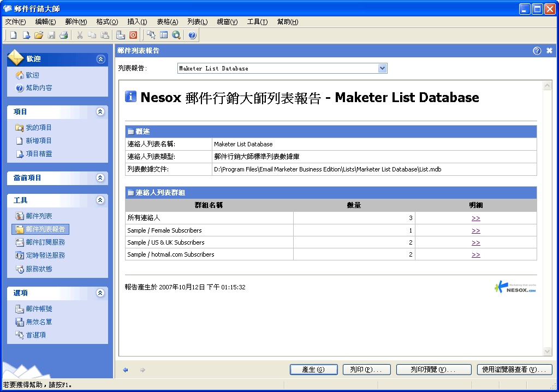Open the 工具(T) menu
The image size is (559, 392).
click(257, 22)
